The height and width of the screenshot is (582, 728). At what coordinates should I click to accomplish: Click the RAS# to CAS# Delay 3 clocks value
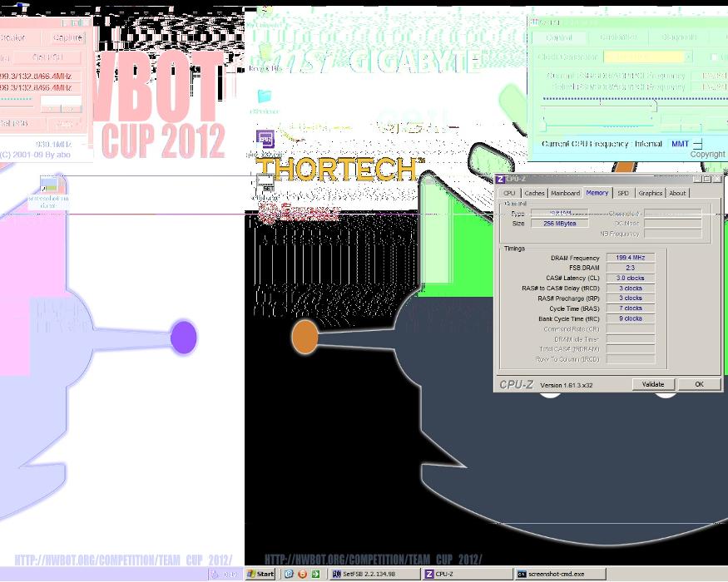click(631, 289)
